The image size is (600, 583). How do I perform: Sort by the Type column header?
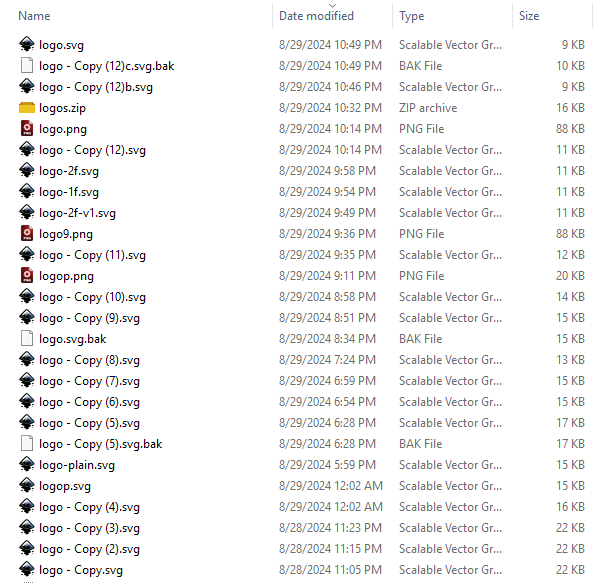[x=412, y=16]
